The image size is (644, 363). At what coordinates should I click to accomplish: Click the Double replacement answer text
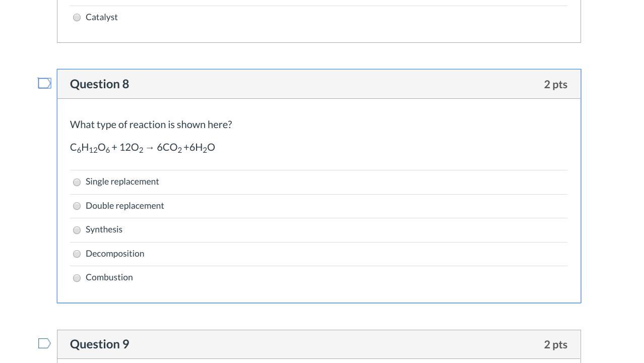tap(124, 206)
